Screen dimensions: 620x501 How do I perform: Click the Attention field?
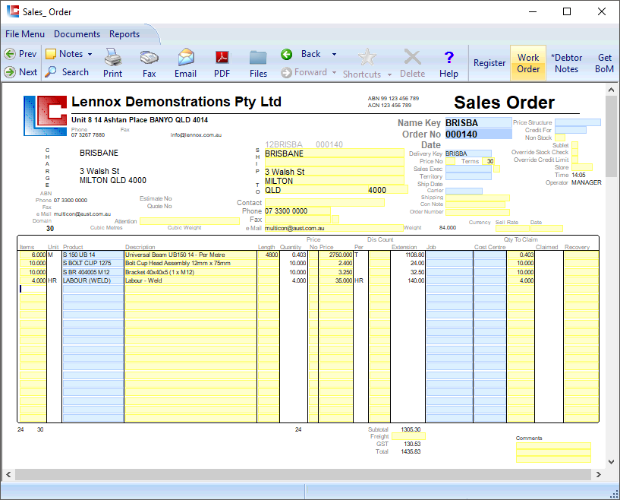pyautogui.click(x=189, y=221)
